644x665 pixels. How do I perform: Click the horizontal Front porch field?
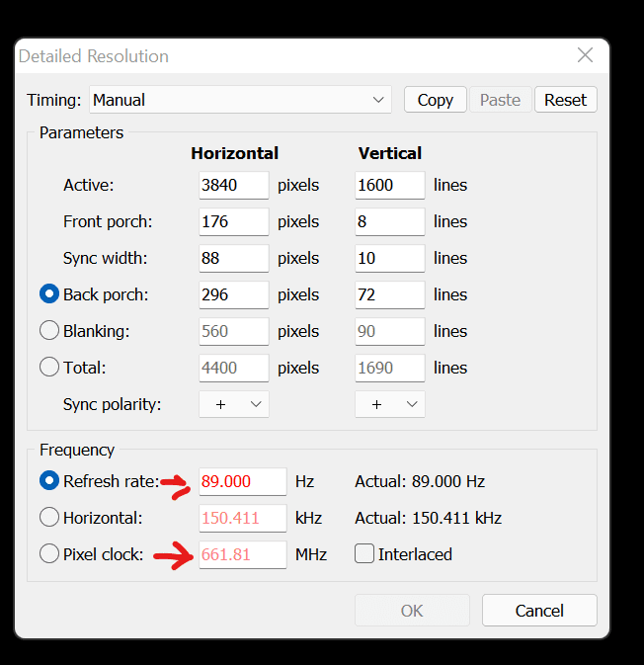(x=234, y=221)
